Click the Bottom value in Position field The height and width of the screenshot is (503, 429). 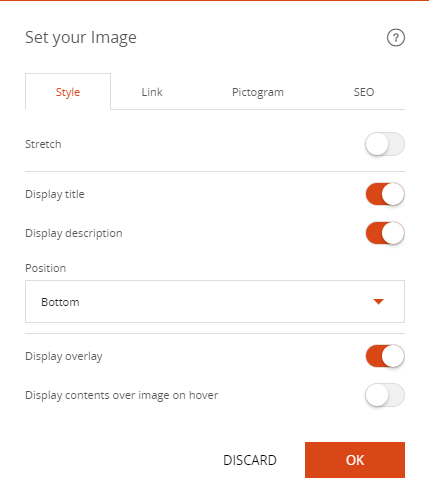60,302
